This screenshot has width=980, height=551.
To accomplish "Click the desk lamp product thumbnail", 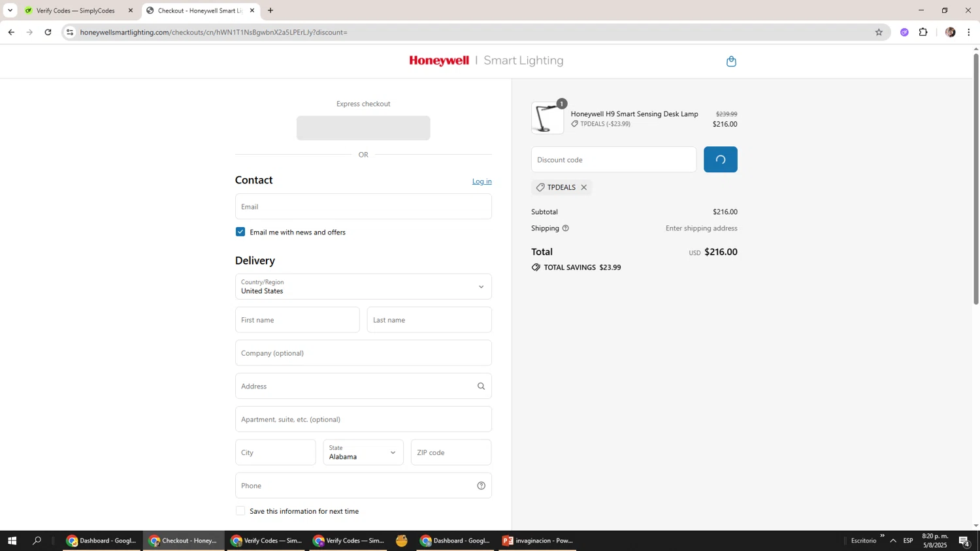I will [547, 118].
